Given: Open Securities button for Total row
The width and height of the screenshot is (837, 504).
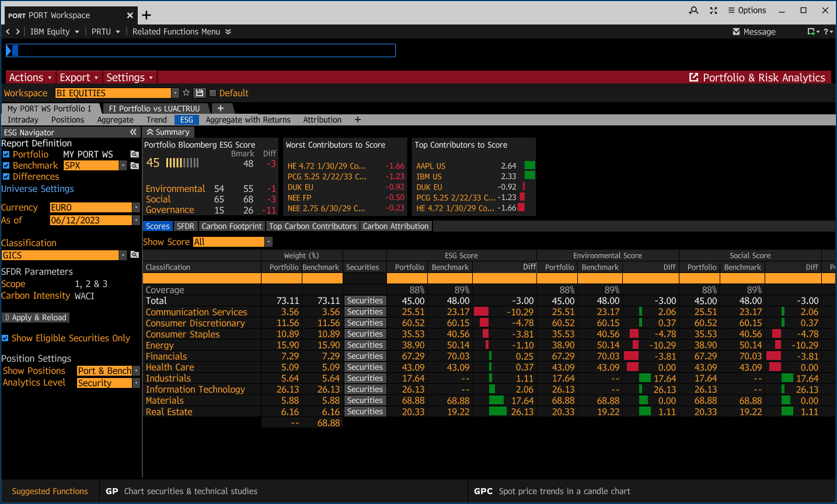Looking at the screenshot, I should pyautogui.click(x=365, y=301).
